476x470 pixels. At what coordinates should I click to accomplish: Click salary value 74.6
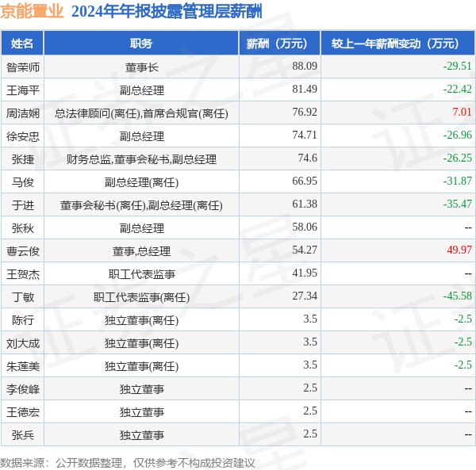pos(307,158)
